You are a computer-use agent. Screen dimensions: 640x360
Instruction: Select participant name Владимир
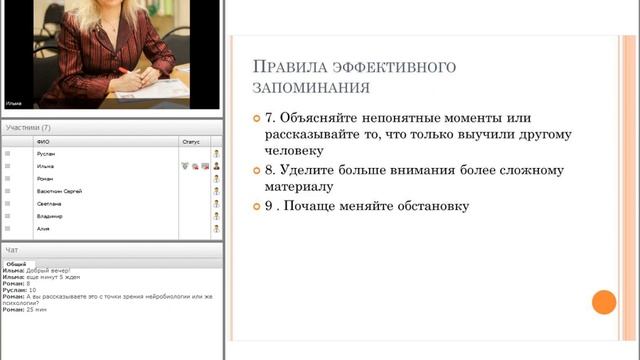[x=49, y=216]
